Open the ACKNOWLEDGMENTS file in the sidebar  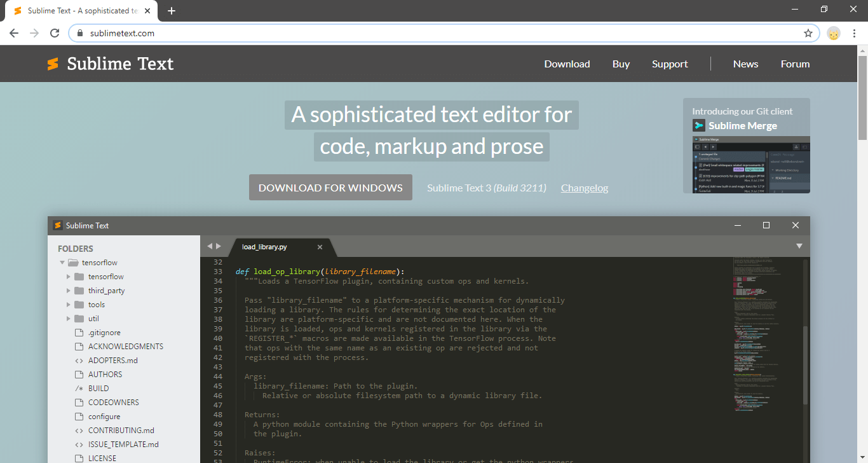point(126,347)
